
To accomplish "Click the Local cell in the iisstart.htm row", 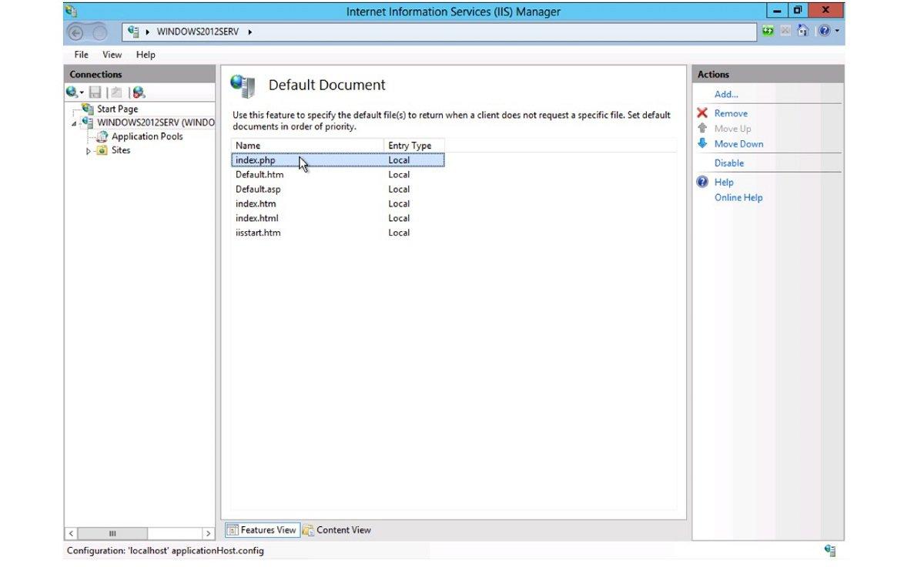I will pos(399,233).
